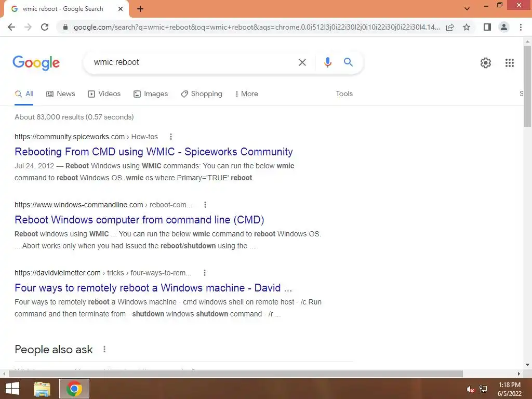The width and height of the screenshot is (532, 399).
Task: Open Chrome three-dot menu
Action: 521,27
